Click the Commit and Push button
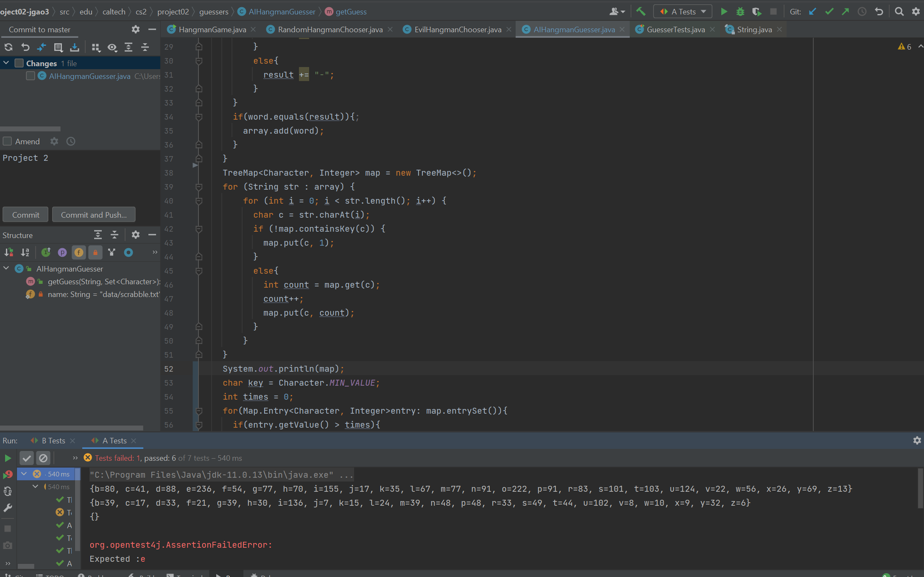Screen dimensions: 924x577 coord(94,215)
